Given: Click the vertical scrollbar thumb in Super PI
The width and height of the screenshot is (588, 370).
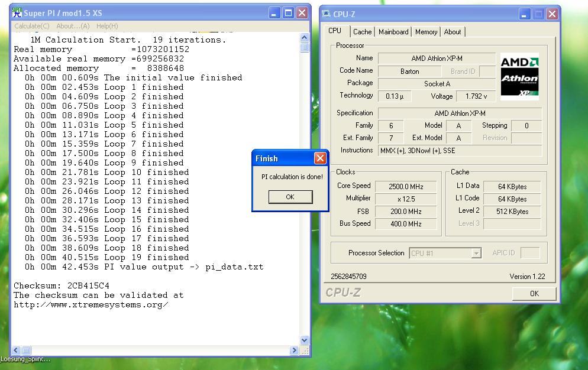Looking at the screenshot, I should tap(305, 47).
